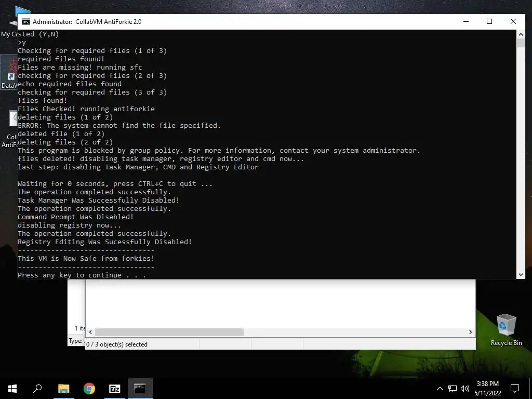Open File Explorer from taskbar
Viewport: 532px width, 399px height.
pyautogui.click(x=63, y=389)
